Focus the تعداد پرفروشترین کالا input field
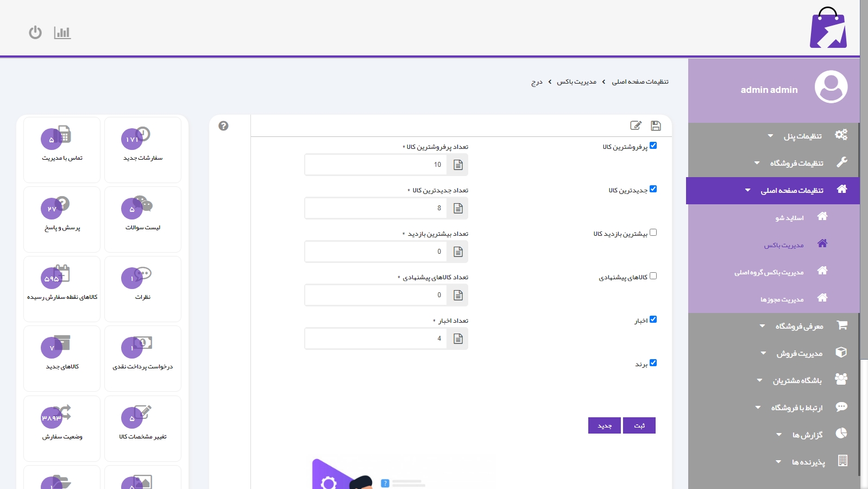 pos(376,165)
